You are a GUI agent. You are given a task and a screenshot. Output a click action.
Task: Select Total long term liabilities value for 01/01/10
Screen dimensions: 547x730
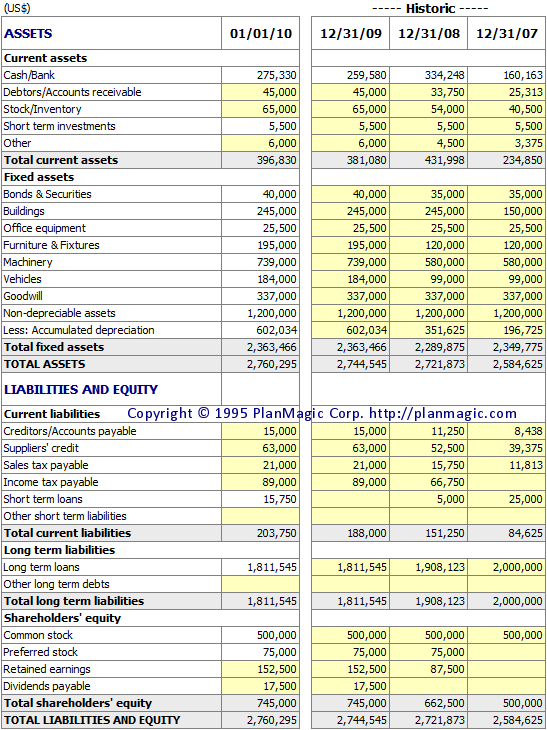pos(261,601)
